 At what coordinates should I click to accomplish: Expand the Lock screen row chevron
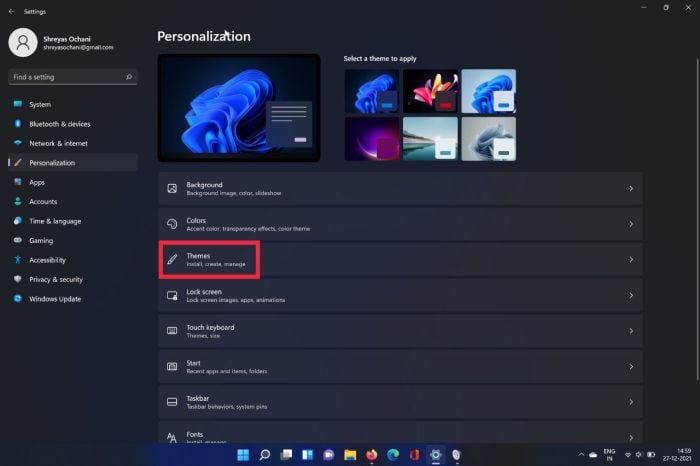631,295
